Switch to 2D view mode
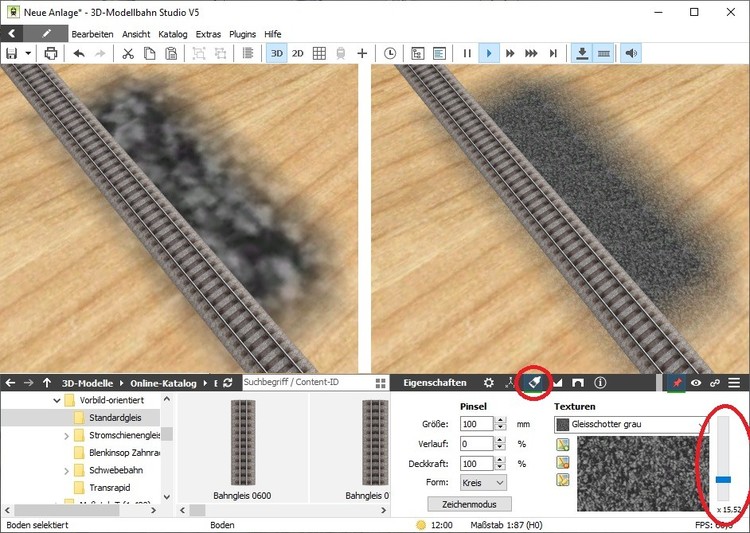The width and height of the screenshot is (750, 533). 297,53
